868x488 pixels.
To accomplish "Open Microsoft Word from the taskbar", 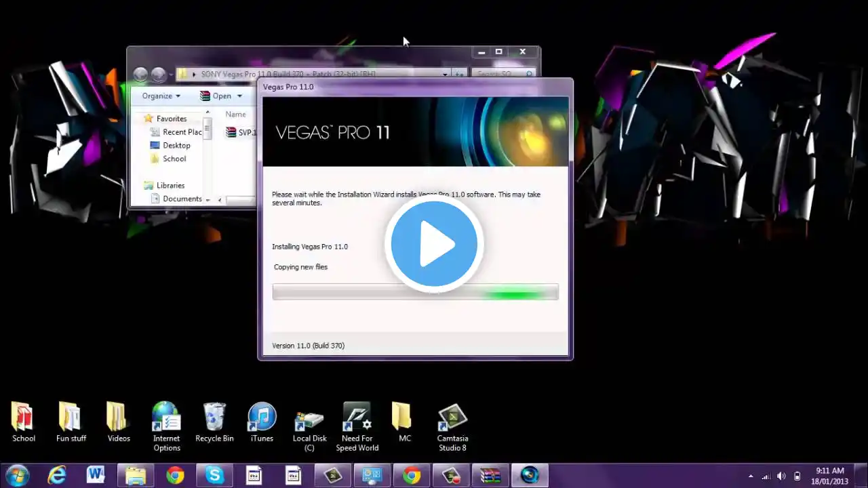I will point(96,475).
